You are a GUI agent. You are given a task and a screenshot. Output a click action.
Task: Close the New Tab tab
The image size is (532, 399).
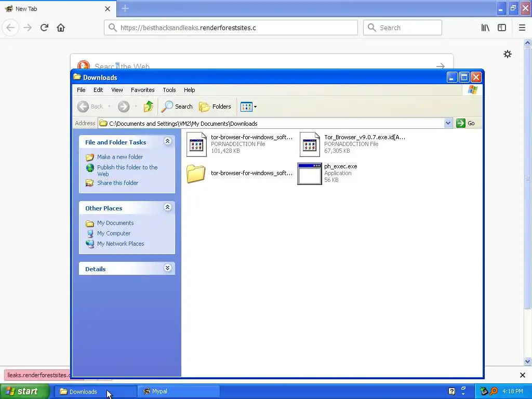pos(108,9)
